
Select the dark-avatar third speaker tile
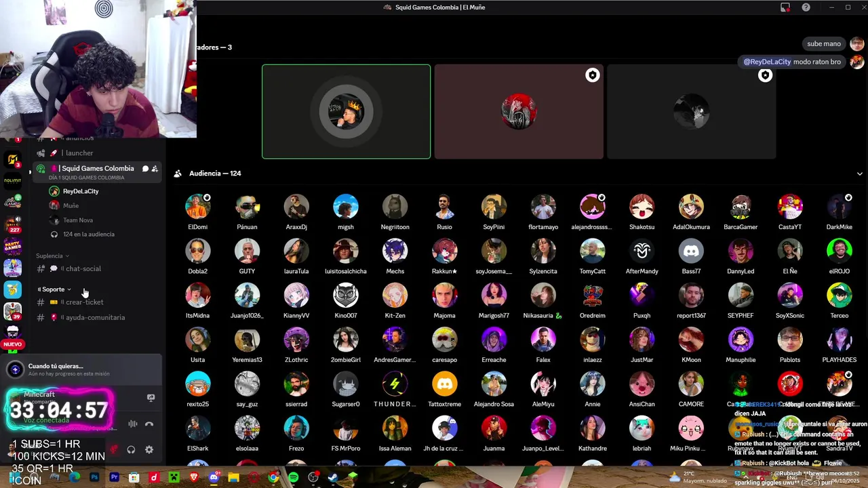point(691,112)
